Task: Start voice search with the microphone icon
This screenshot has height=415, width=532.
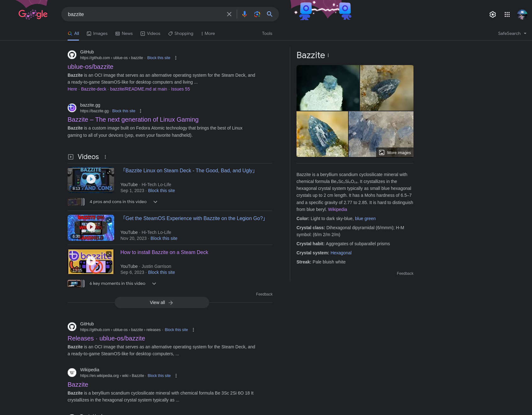Action: [245, 14]
